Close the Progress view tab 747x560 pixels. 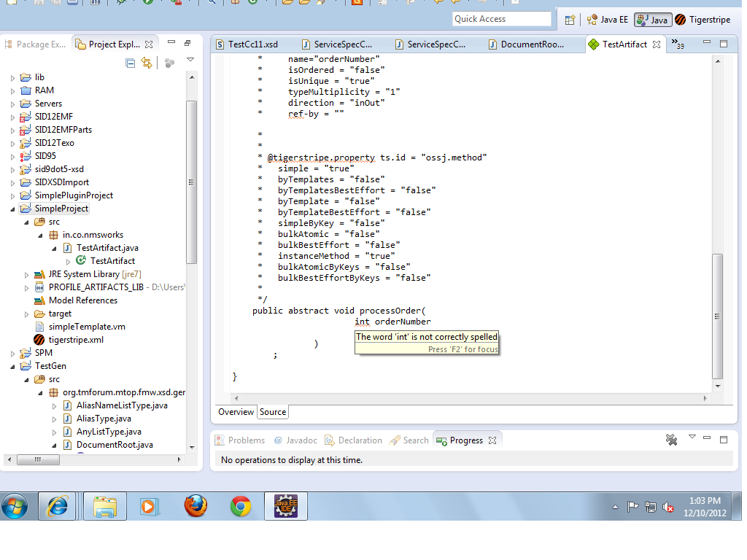tap(492, 440)
